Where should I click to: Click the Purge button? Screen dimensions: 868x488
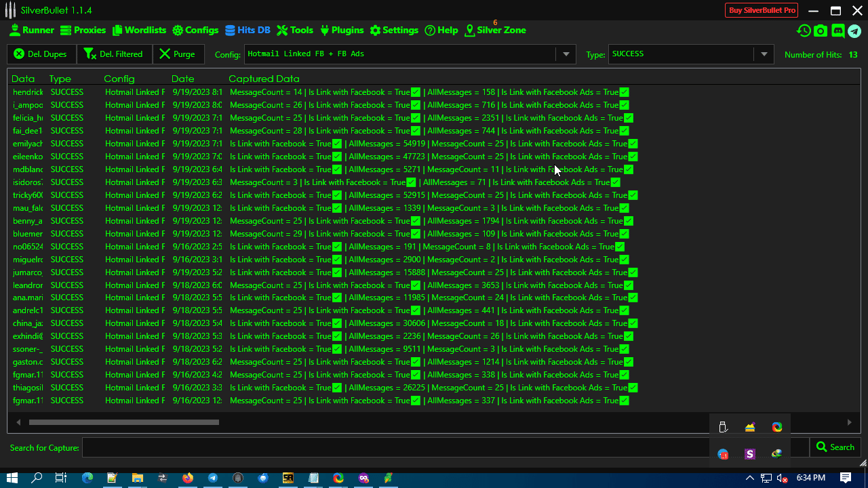[178, 54]
